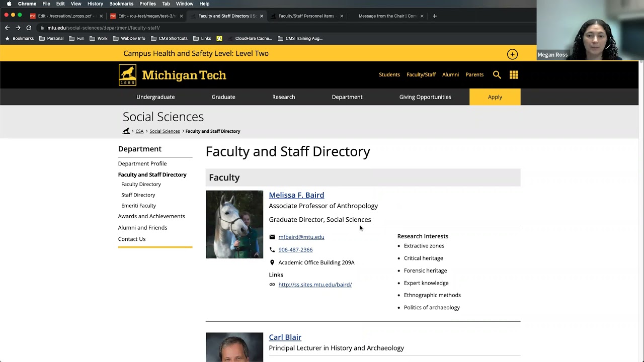Screen dimensions: 644x362
Task: Close the Message from the Chair tab
Action: (422, 16)
